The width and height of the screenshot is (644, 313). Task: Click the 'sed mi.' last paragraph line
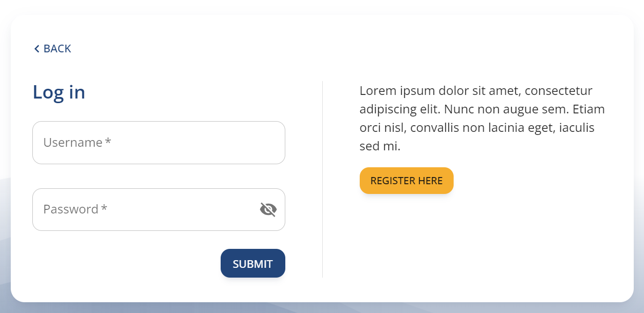380,146
